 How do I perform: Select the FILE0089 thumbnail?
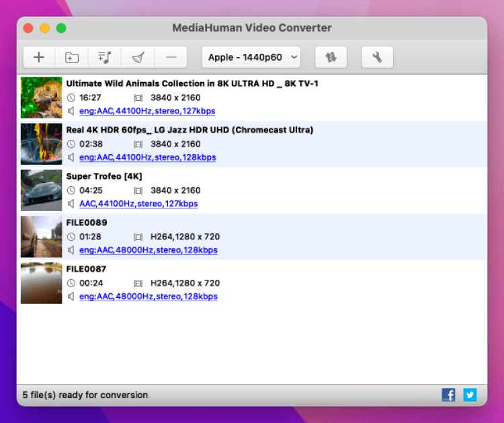click(42, 237)
